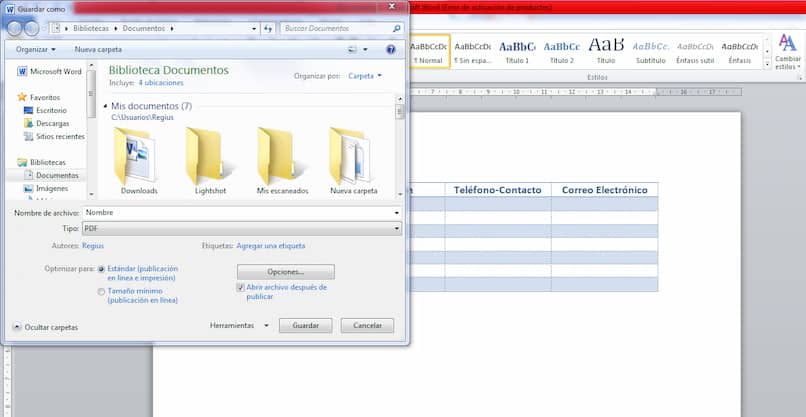Collapse the Mis documentos group
The height and width of the screenshot is (417, 806).
[x=105, y=106]
